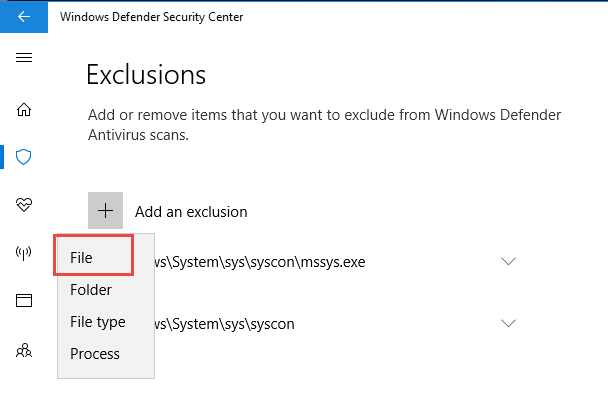
Task: Click the Exclusions page heading
Action: coord(146,74)
